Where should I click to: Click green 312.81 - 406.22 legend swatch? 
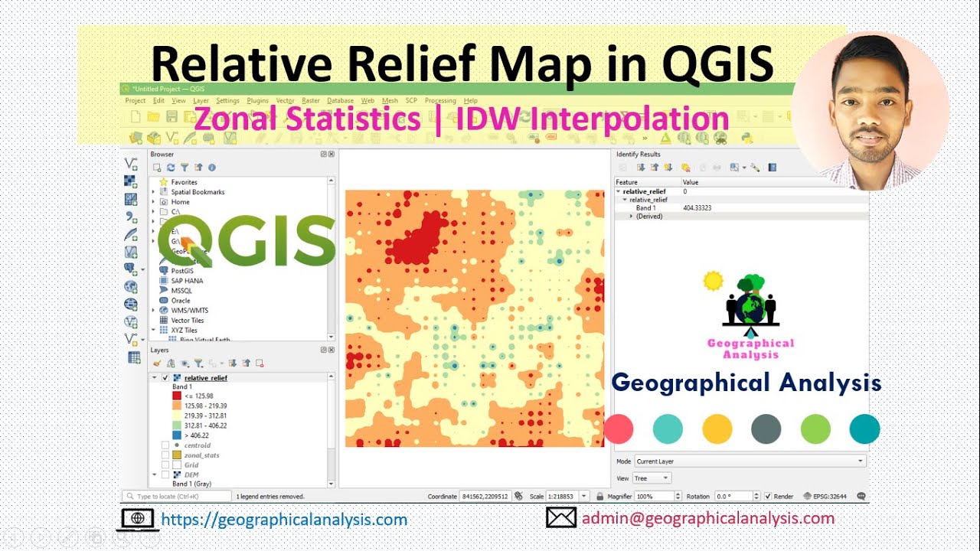coord(177,425)
